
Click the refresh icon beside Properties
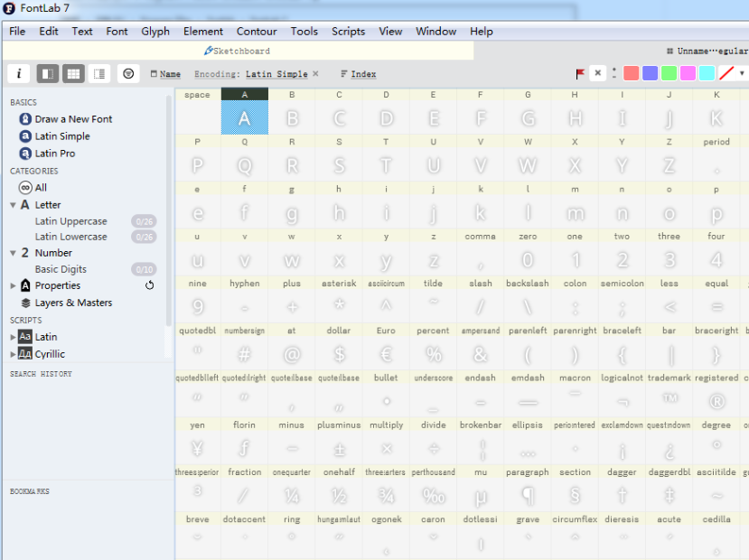150,285
